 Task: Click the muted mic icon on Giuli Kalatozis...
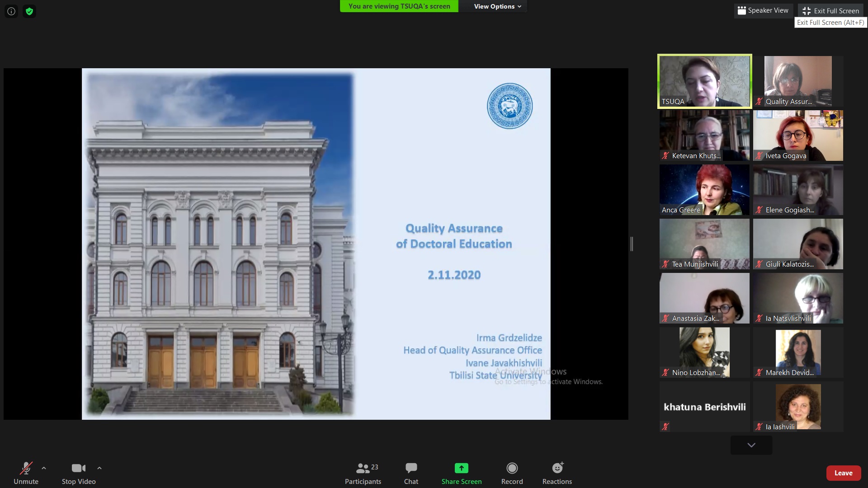(759, 264)
